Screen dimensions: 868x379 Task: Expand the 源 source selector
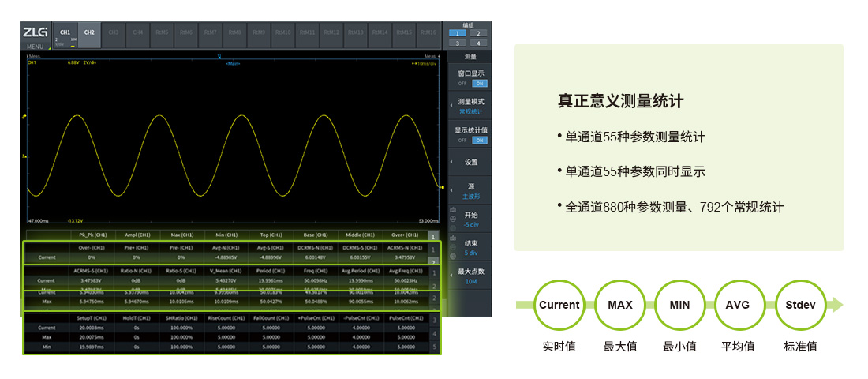click(x=470, y=191)
